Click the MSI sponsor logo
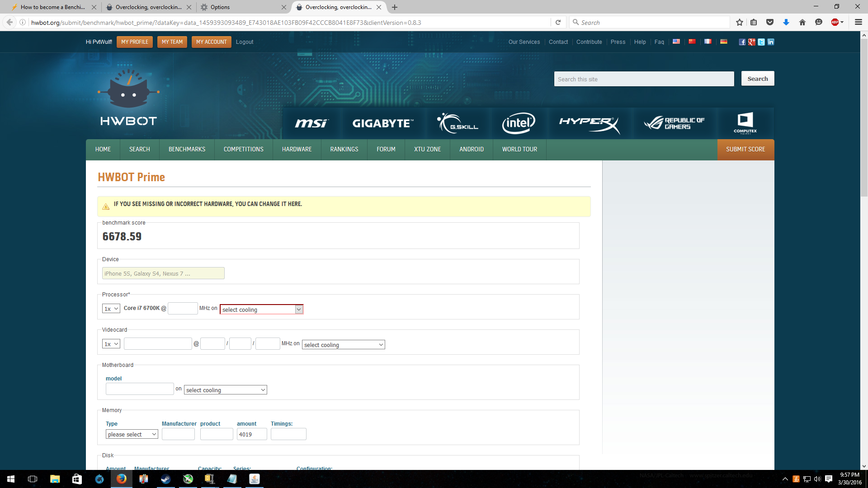The image size is (868, 488). 311,123
